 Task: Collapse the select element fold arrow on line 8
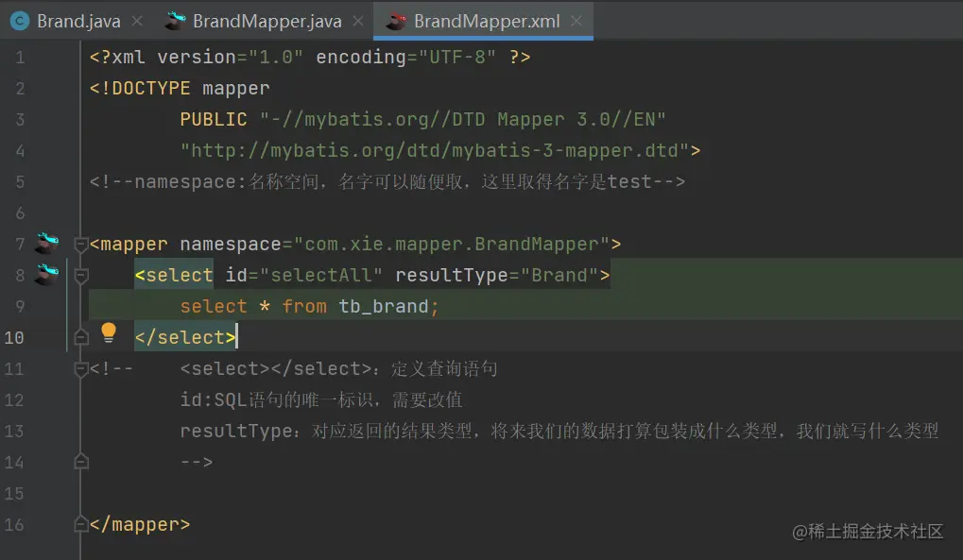[x=80, y=275]
